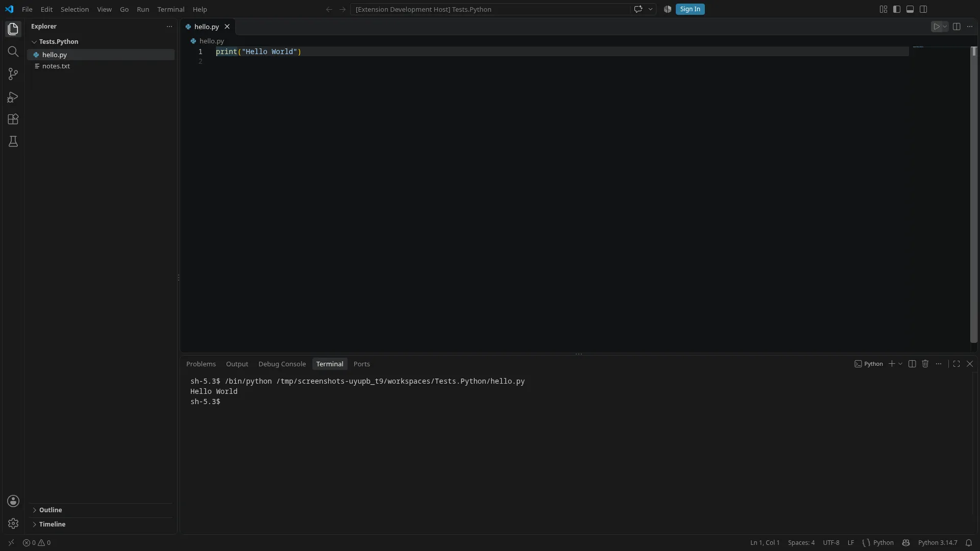
Task: Open the chat dropdown chevron in title bar
Action: point(650,9)
